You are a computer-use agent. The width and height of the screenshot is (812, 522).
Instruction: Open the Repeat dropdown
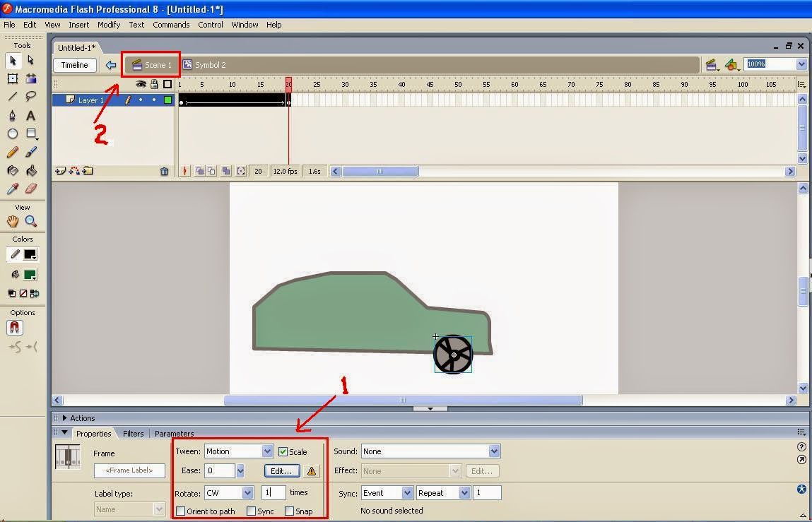pyautogui.click(x=464, y=493)
